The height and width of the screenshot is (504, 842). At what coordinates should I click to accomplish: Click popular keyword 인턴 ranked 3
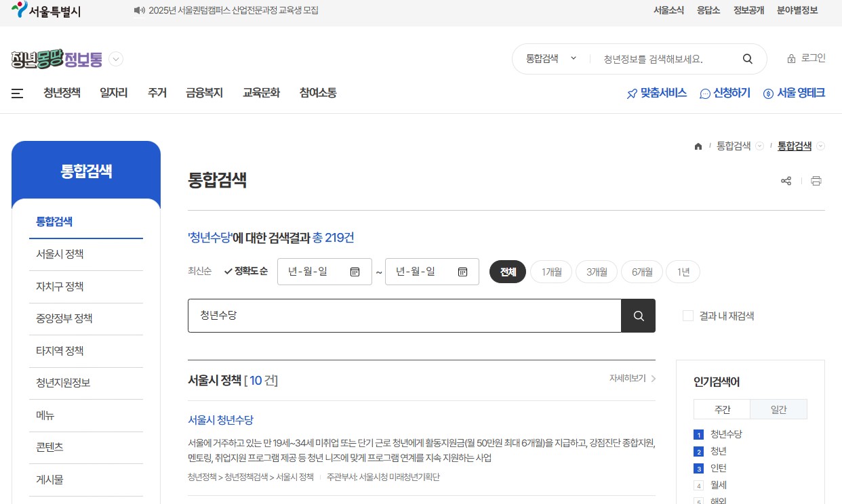719,468
